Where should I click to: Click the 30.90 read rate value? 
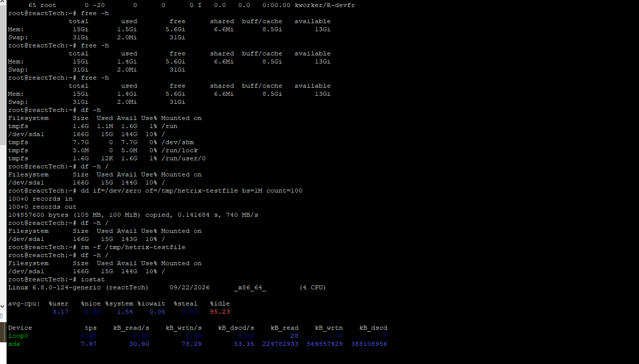coord(139,344)
